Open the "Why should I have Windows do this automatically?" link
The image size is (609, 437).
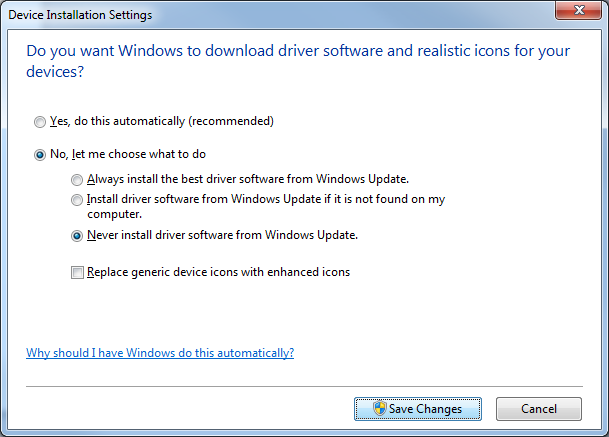160,353
